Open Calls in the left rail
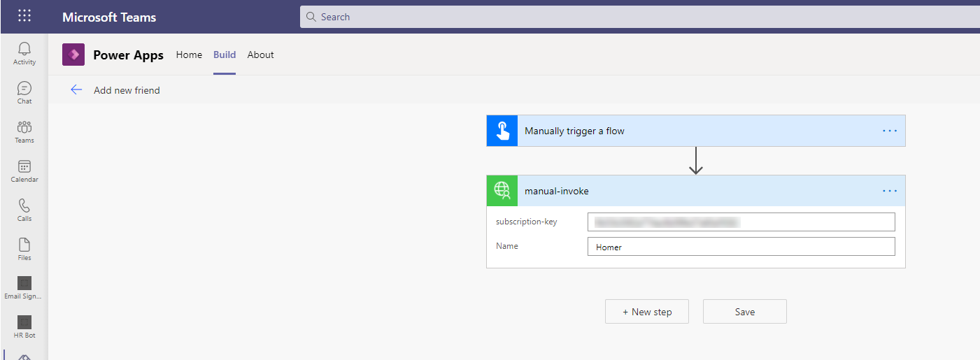The width and height of the screenshot is (980, 360). 24,210
